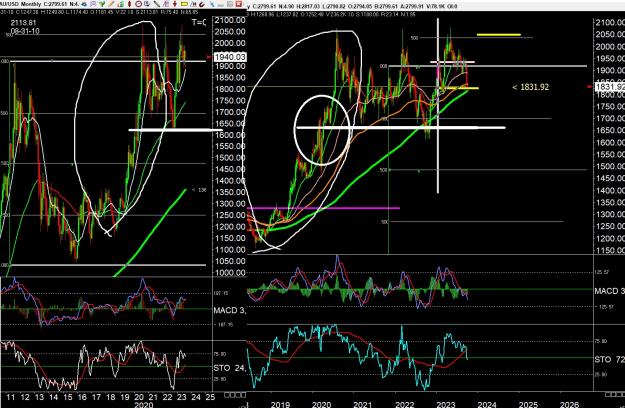Click the blue crossed tools icon
Image resolution: width=625 pixels, height=408 pixels.
[x=212, y=4]
